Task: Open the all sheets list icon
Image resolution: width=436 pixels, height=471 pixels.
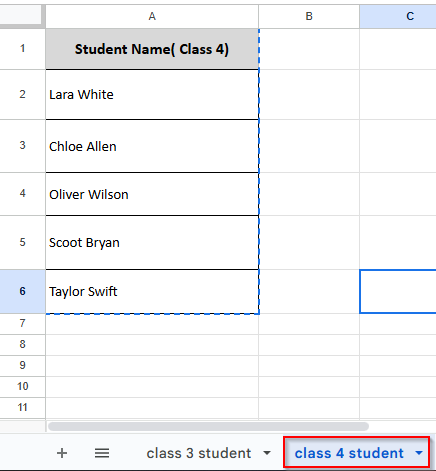Action: (x=102, y=453)
